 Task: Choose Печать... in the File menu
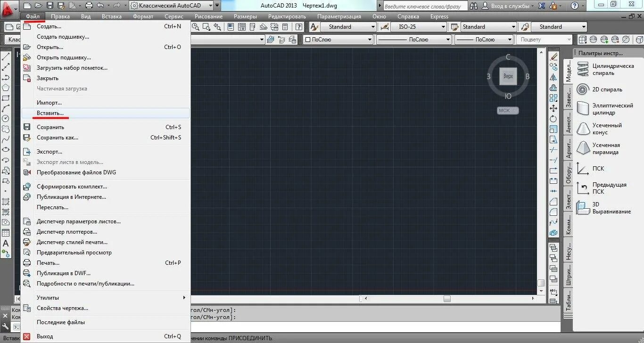click(x=106, y=263)
